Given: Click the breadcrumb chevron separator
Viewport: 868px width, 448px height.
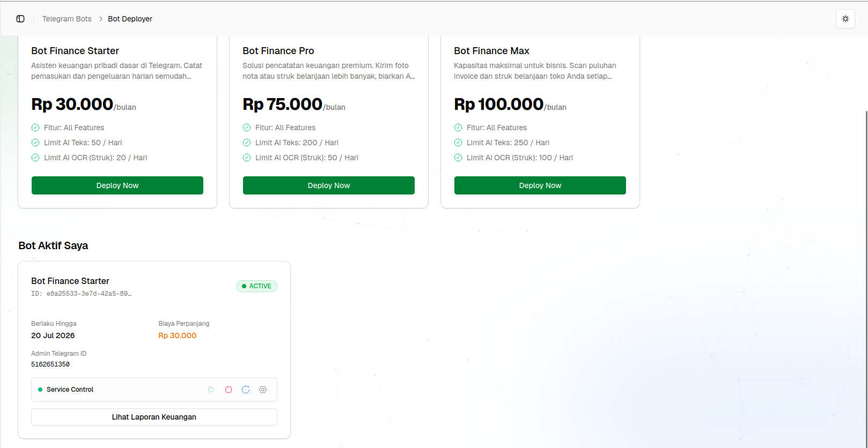Looking at the screenshot, I should (100, 19).
